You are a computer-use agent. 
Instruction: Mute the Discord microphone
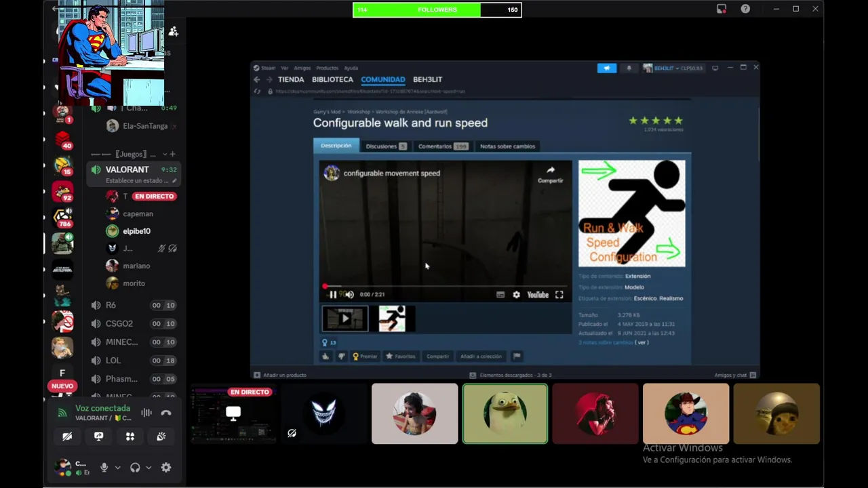[x=104, y=467]
